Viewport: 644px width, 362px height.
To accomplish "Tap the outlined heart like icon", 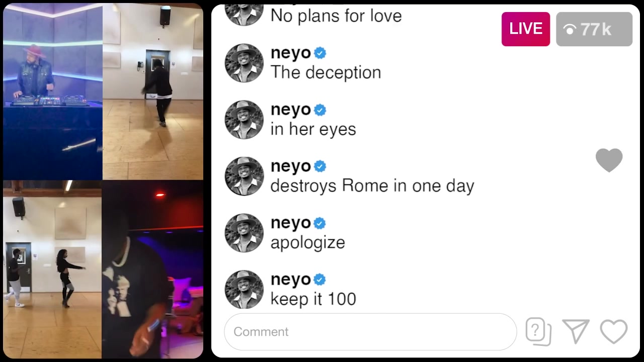I will (614, 332).
